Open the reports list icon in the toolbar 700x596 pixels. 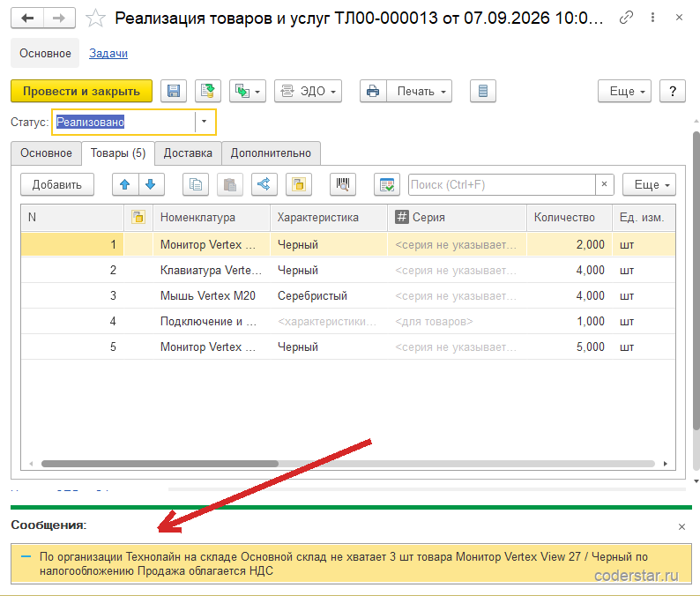[482, 91]
